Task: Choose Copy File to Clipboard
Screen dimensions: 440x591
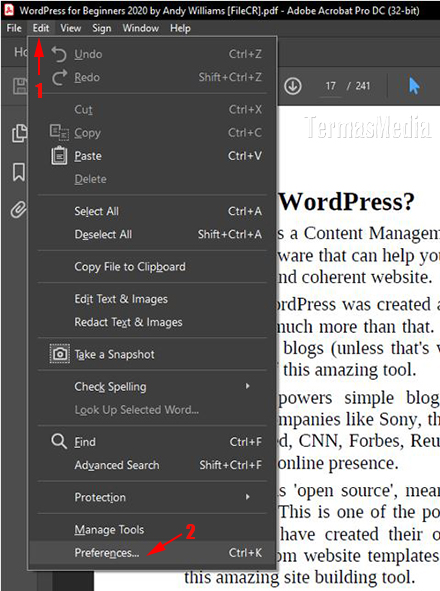Action: pyautogui.click(x=152, y=266)
